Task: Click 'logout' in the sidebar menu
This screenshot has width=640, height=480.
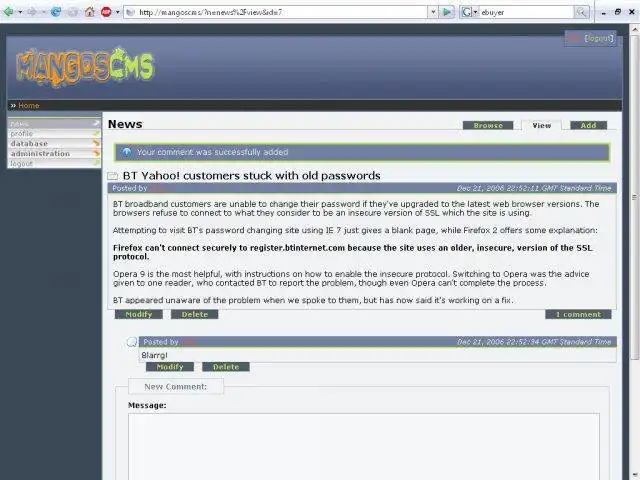Action: 54,163
